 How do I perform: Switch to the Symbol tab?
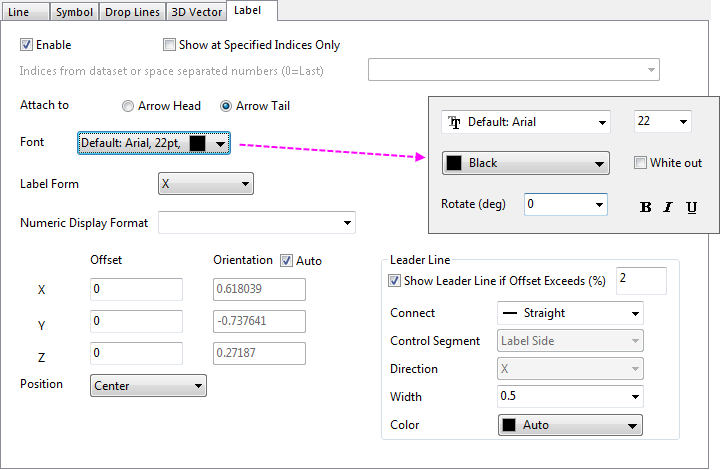coord(73,11)
